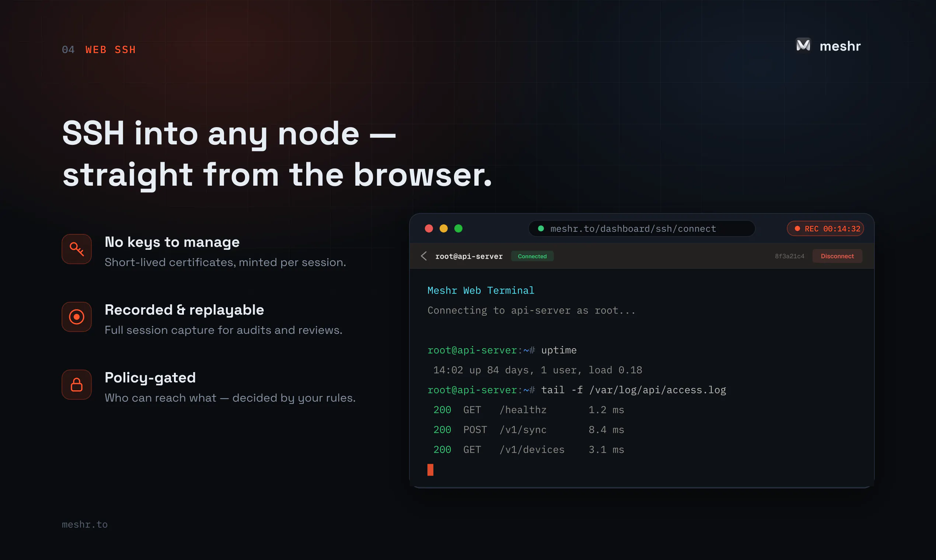Click the Disconnect button

pos(837,256)
